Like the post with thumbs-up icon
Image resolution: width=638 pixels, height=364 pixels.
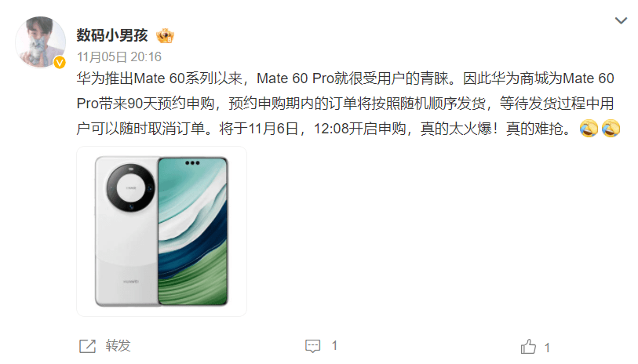pyautogui.click(x=528, y=347)
